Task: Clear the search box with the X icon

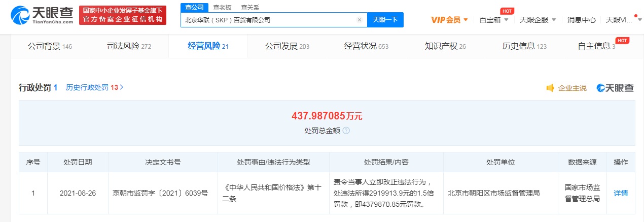Action: click(x=360, y=20)
